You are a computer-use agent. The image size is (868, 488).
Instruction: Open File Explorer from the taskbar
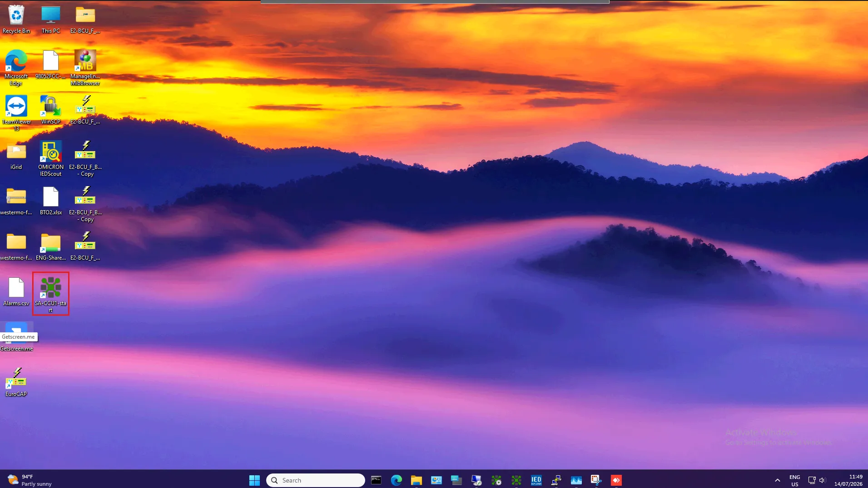pos(416,480)
